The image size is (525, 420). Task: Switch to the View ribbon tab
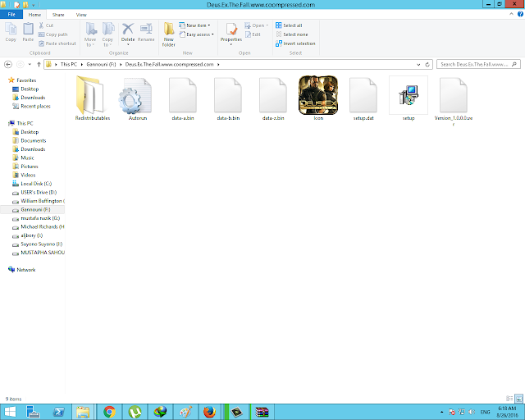81,15
